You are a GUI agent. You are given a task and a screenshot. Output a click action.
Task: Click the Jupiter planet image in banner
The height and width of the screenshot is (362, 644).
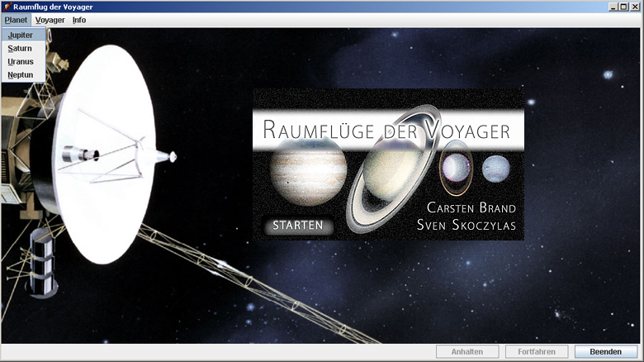308,174
